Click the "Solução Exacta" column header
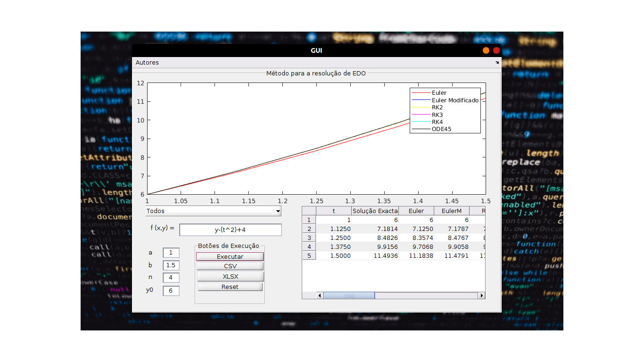Image resolution: width=644 pixels, height=362 pixels. (x=375, y=211)
